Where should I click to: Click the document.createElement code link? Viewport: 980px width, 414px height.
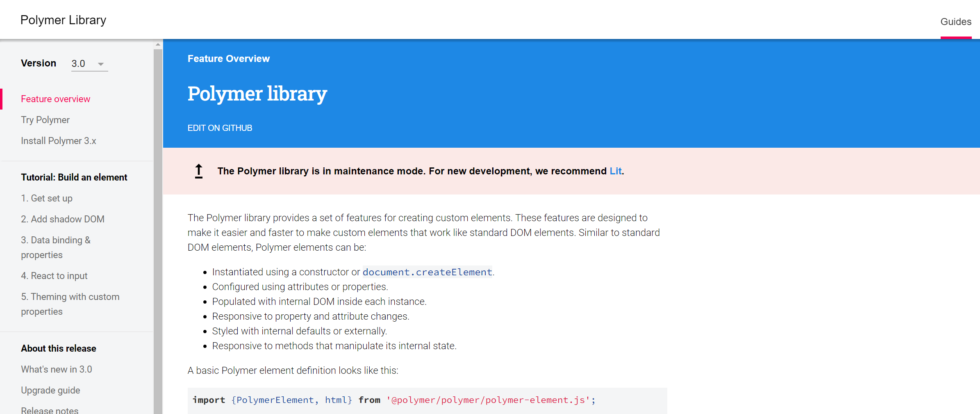(x=427, y=272)
